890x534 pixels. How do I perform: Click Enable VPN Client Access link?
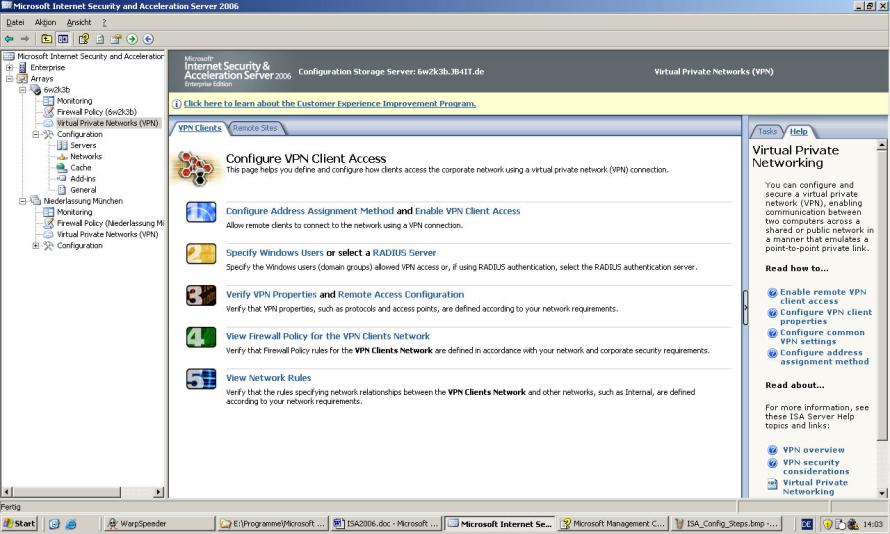[x=468, y=211]
